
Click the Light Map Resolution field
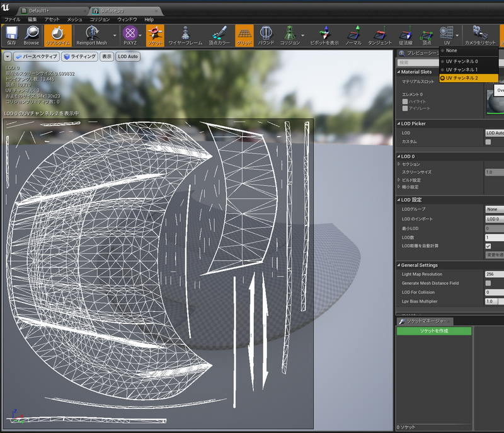[x=495, y=274]
